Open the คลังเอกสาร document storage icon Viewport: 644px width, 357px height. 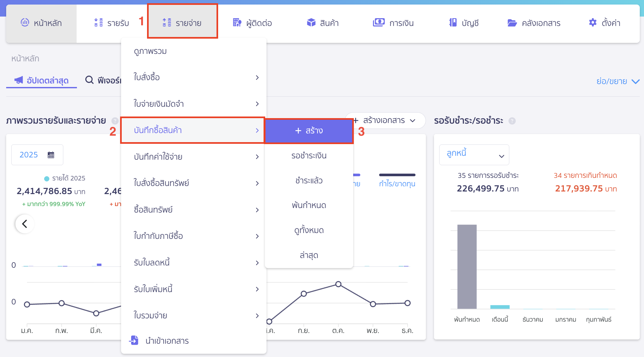[512, 23]
